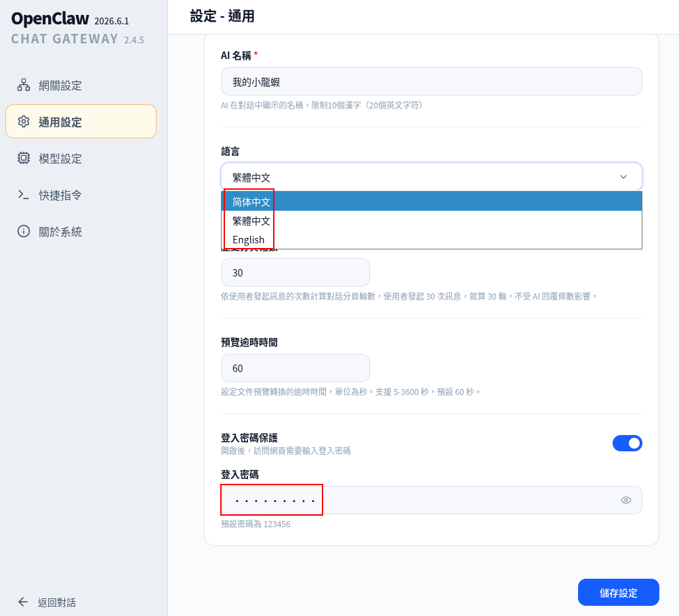Choose 简体中文 from the language list

(x=431, y=201)
